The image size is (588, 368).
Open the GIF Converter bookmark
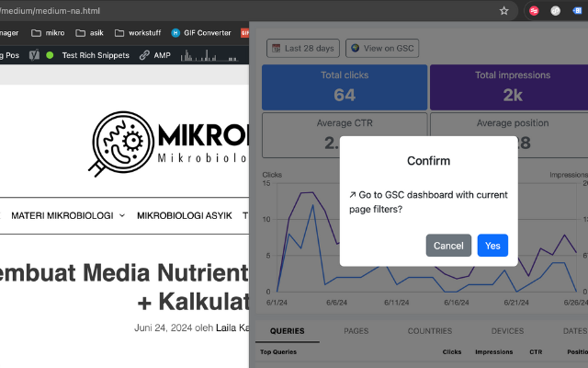(x=201, y=33)
